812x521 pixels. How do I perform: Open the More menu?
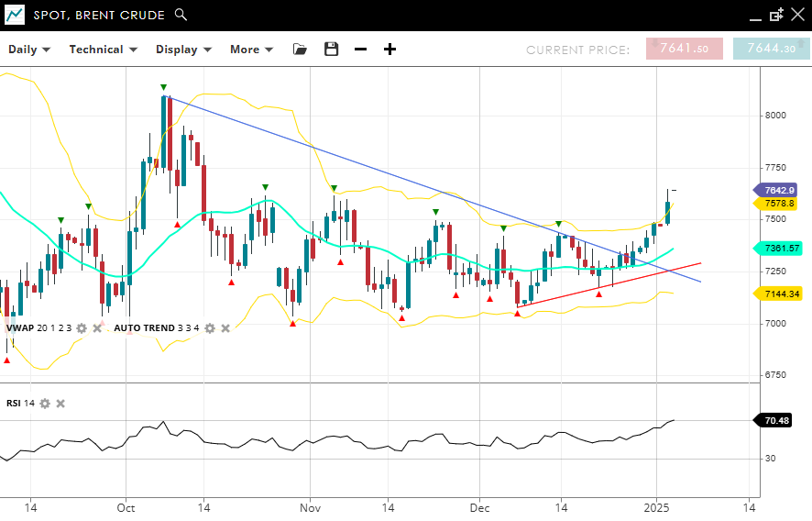tap(251, 50)
